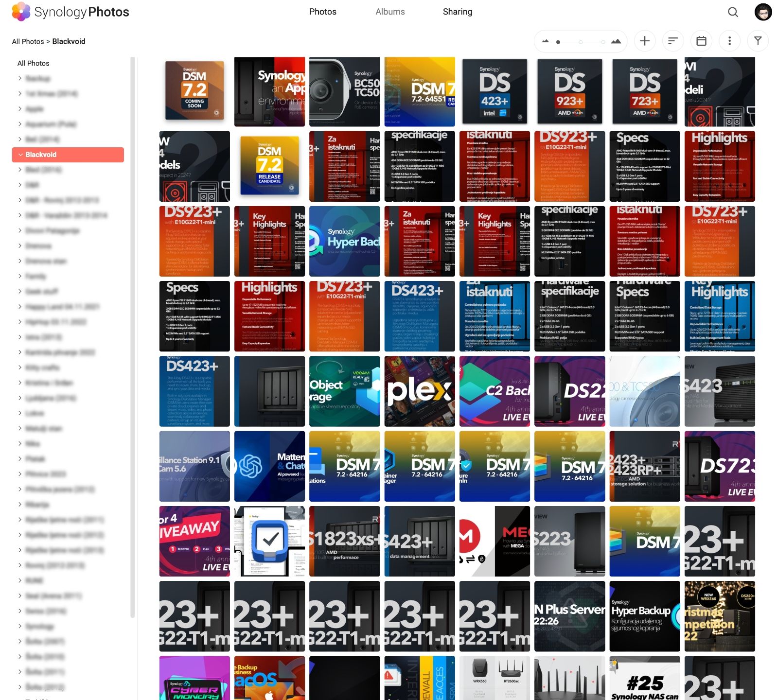Open the calendar date view icon
Screen dimensions: 777x700
[x=701, y=41]
